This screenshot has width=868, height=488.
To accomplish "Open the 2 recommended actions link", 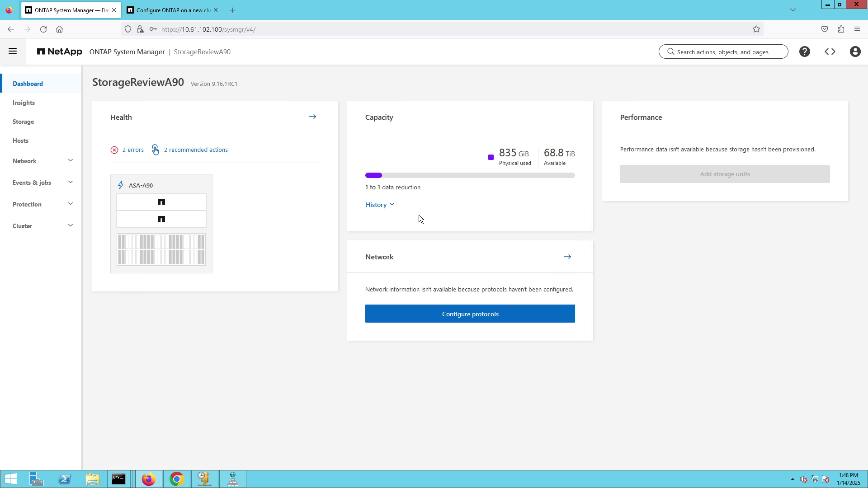I will 196,150.
